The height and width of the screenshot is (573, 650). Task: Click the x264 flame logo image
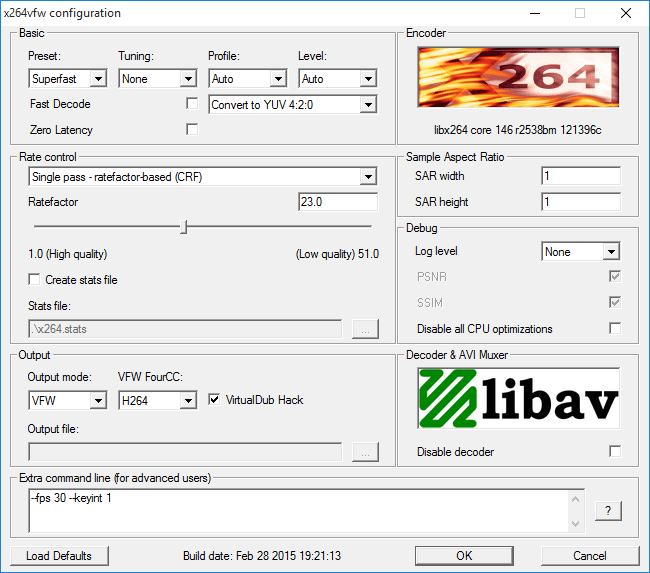click(x=518, y=77)
